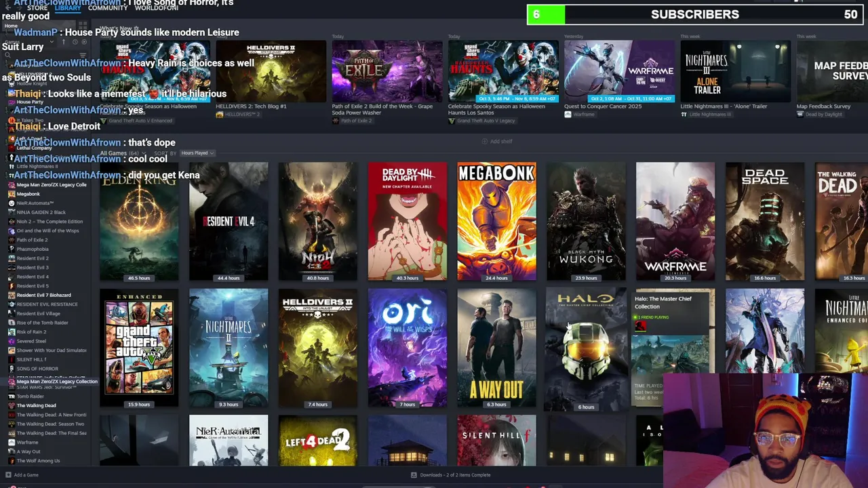Viewport: 868px width, 488px height.
Task: Select 'RESIDENT EVIL RESISTANCE' in sidebar
Action: (47, 304)
